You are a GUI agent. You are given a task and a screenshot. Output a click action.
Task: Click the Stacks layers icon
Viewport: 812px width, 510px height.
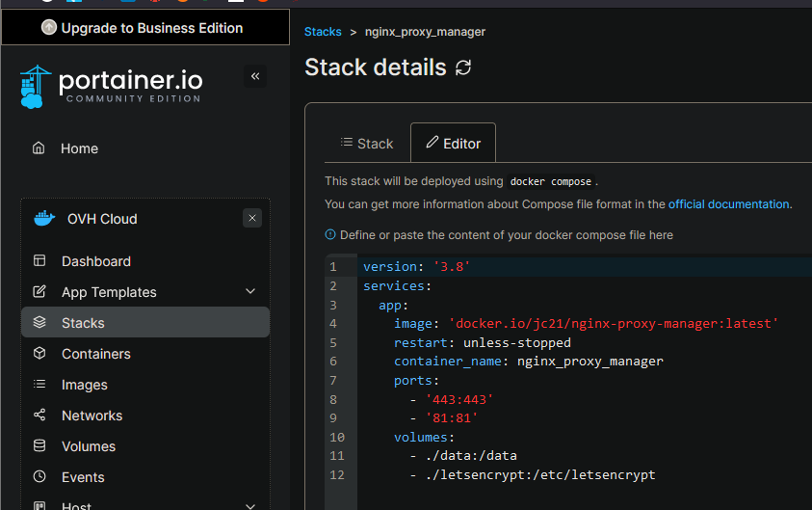click(x=39, y=323)
